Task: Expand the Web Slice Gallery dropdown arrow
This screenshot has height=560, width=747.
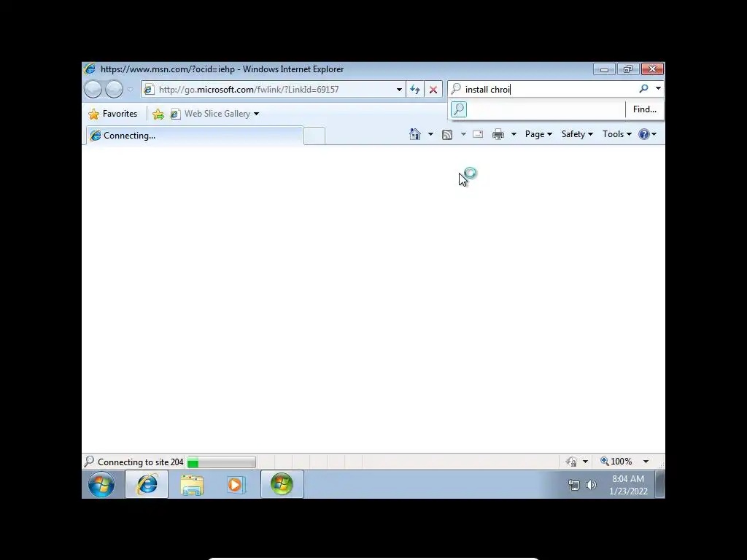Action: point(256,114)
